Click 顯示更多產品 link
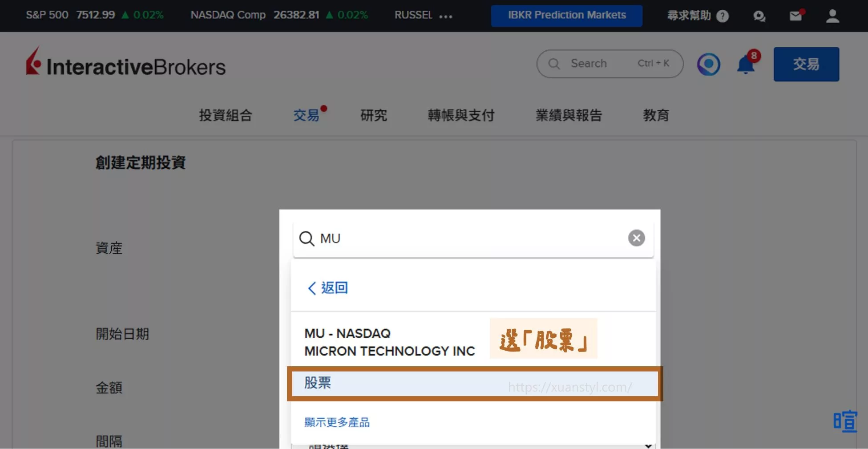Image resolution: width=868 pixels, height=449 pixels. tap(337, 422)
